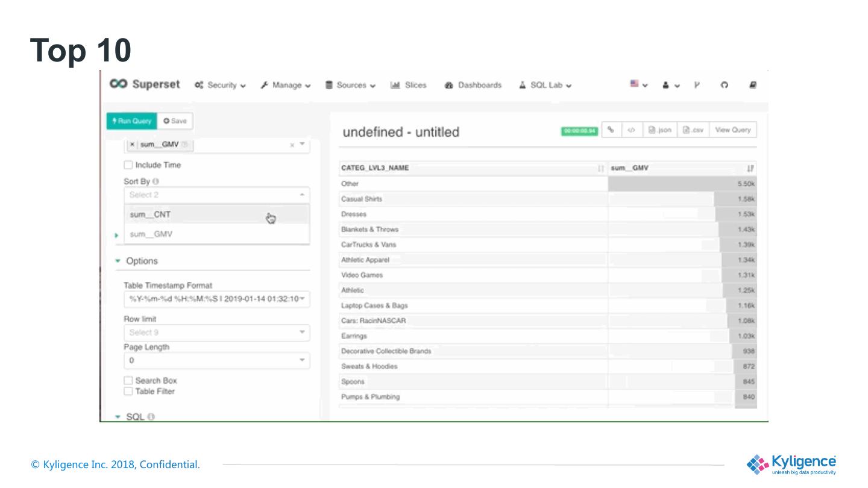868x488 pixels.
Task: Click the embed code icon
Action: coord(631,130)
